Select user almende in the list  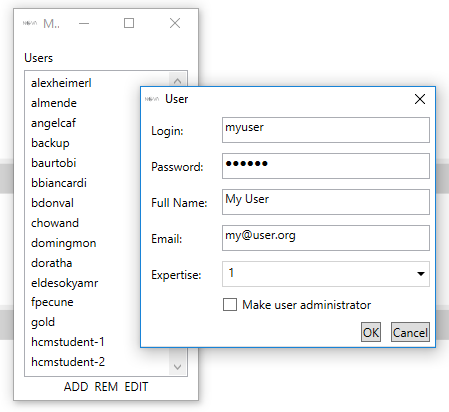click(x=54, y=103)
